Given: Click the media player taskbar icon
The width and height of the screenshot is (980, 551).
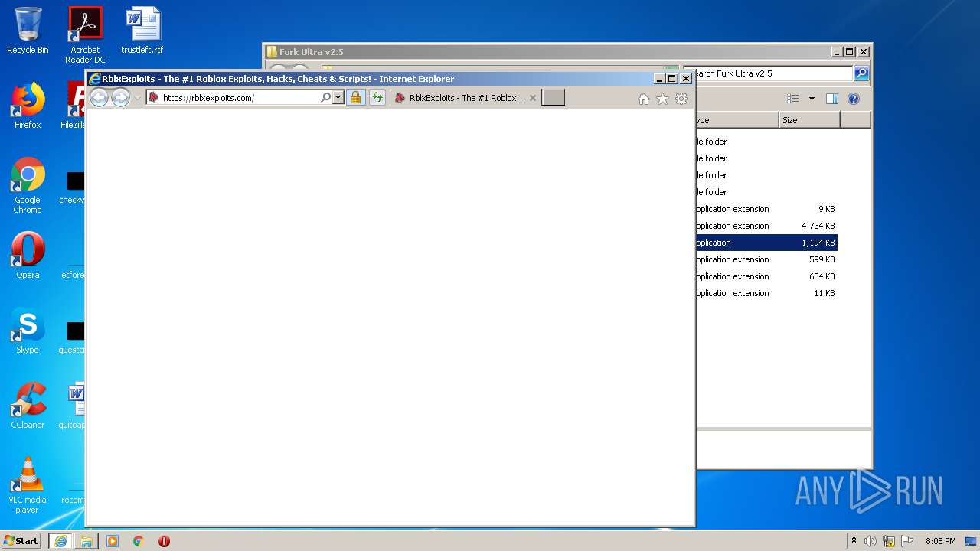Looking at the screenshot, I should tap(113, 541).
